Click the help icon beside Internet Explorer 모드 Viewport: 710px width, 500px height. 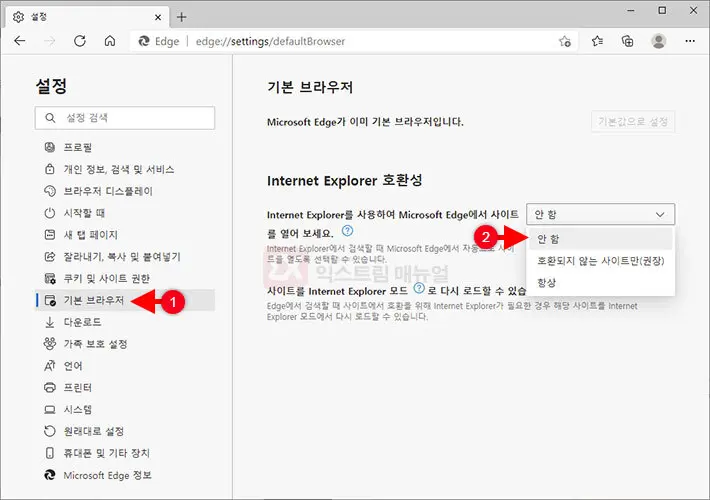pos(419,288)
